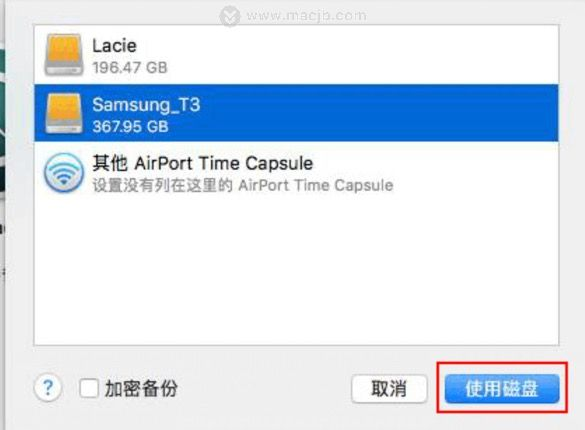
Task: Click the Samsung_T3 orange drive icon
Action: pyautogui.click(x=63, y=113)
